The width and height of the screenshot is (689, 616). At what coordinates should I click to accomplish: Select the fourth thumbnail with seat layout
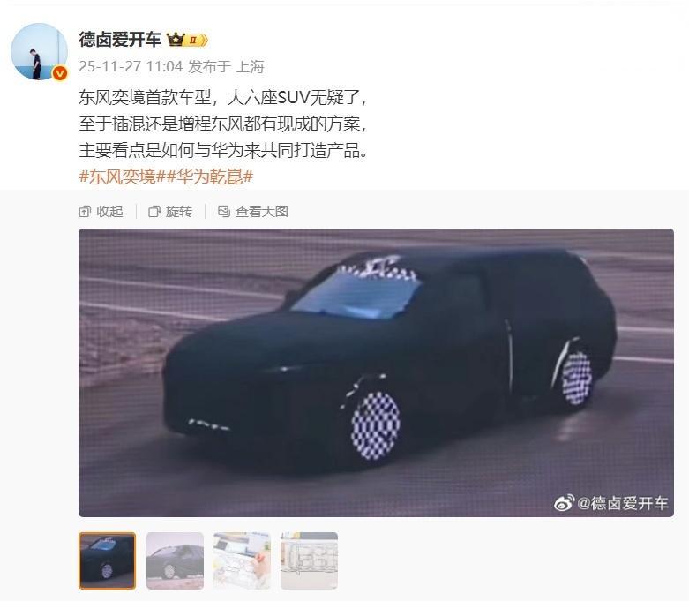pos(310,560)
